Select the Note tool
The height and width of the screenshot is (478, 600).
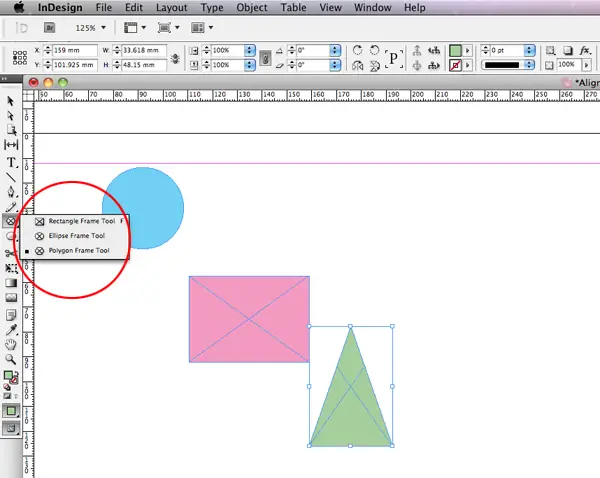tap(11, 315)
